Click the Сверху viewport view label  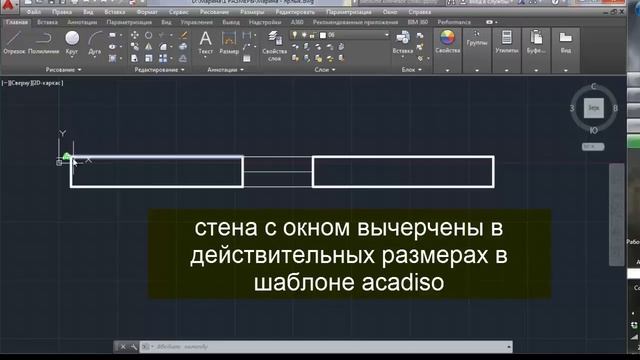pos(22,83)
